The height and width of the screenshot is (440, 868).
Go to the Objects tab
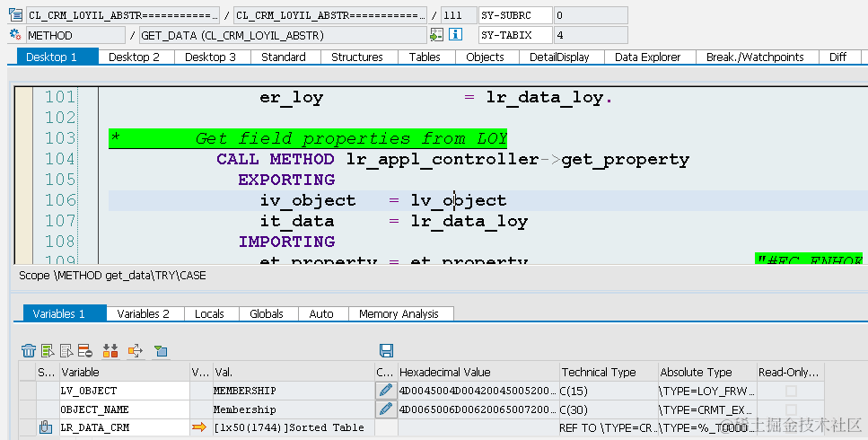[487, 57]
